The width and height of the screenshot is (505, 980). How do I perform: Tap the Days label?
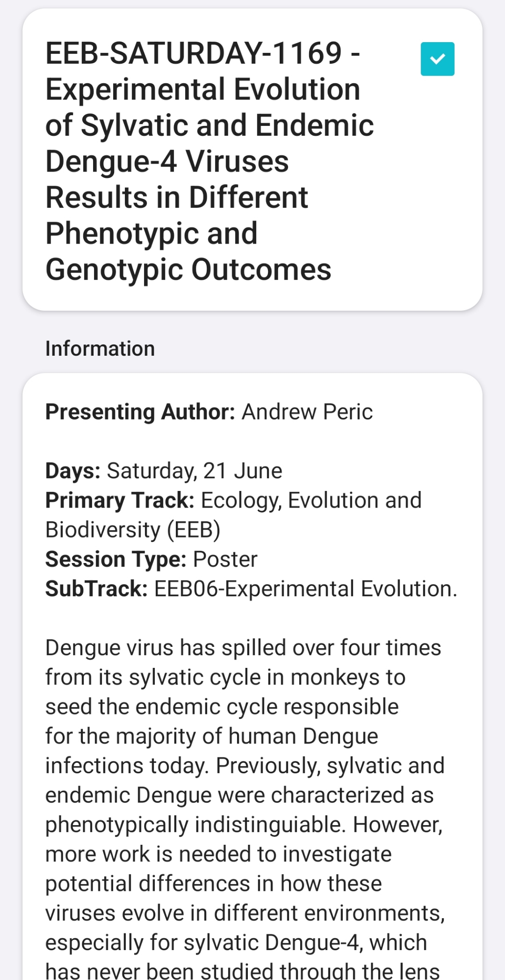(72, 471)
